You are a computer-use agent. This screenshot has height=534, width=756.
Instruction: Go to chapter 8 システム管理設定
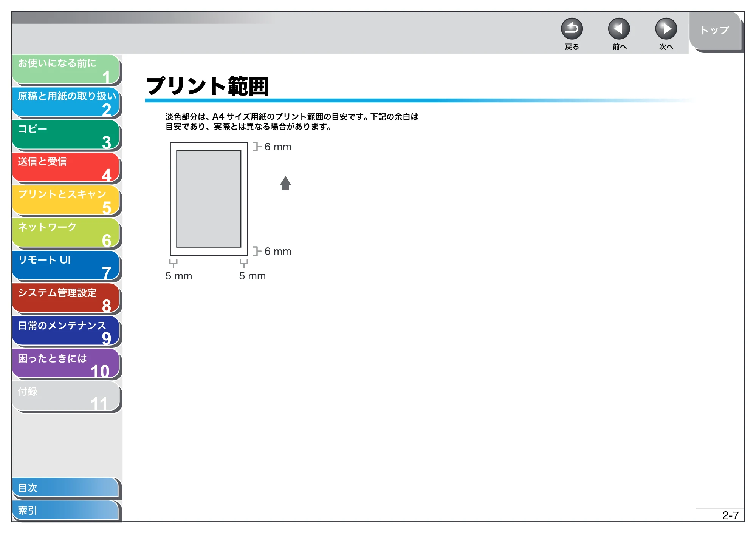(x=66, y=298)
